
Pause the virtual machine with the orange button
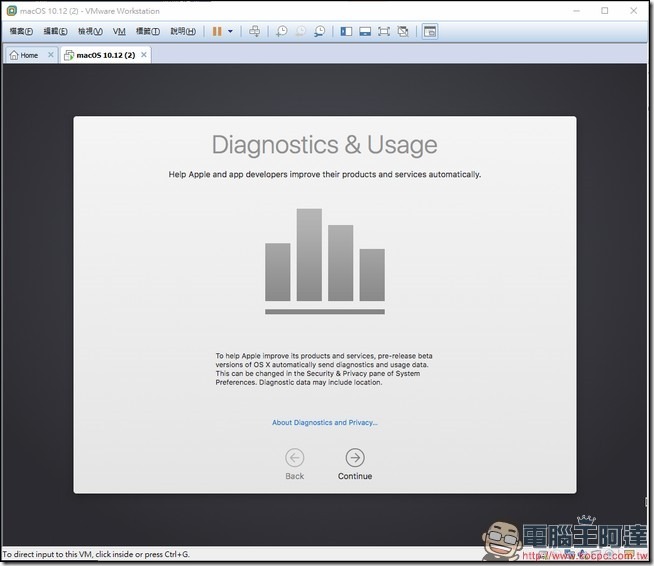coord(217,31)
